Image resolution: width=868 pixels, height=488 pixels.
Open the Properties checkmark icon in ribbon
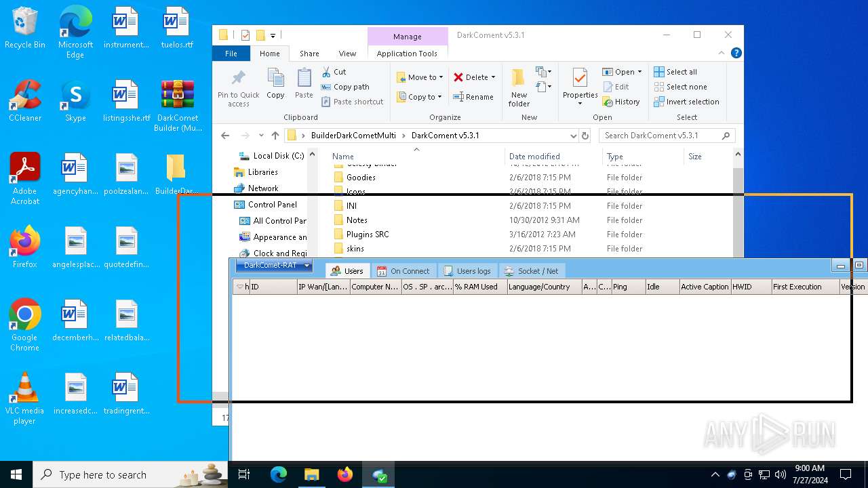point(580,79)
